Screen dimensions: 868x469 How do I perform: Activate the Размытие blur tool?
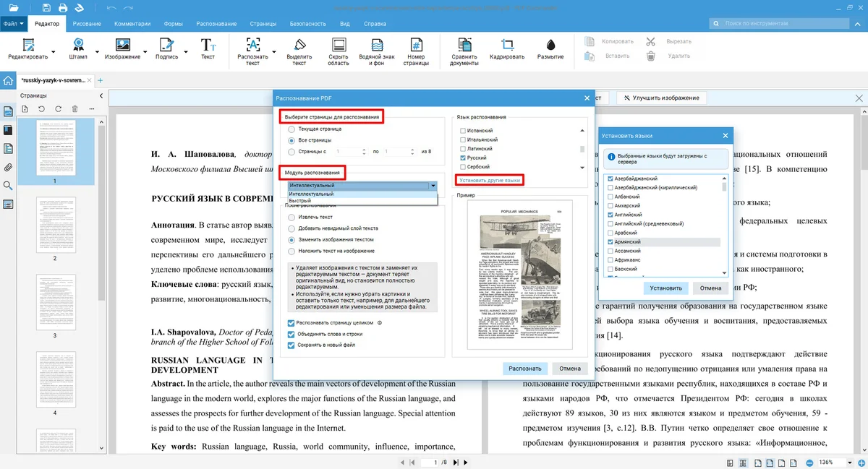point(550,45)
